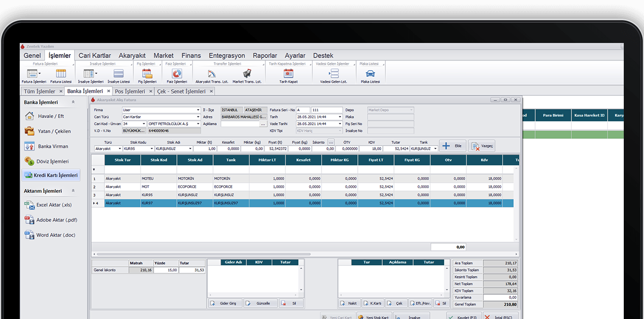Open Faiz İşlemleri icon

[x=177, y=74]
